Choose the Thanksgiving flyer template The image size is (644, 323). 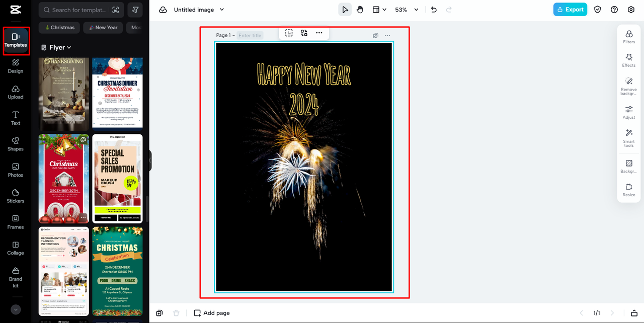63,94
